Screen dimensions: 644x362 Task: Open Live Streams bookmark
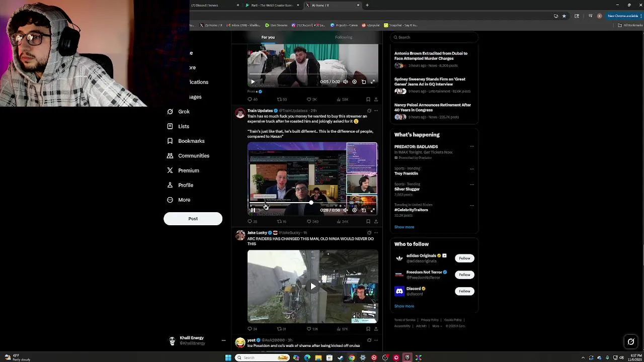click(x=276, y=25)
